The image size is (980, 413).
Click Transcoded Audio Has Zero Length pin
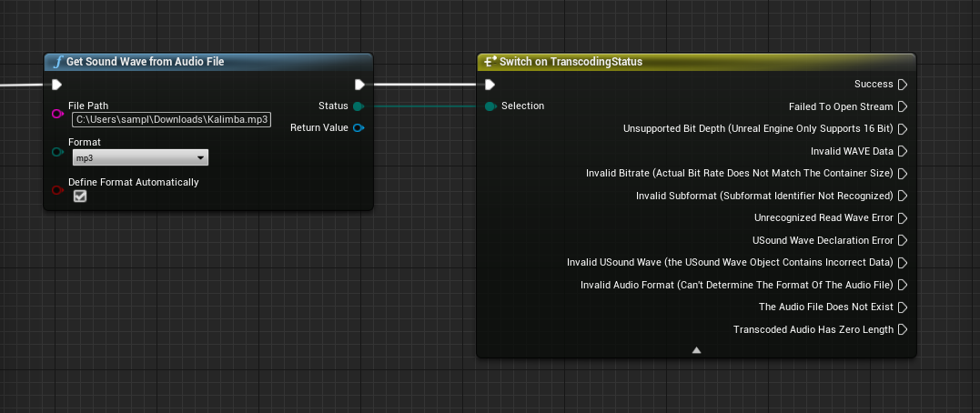coord(903,329)
